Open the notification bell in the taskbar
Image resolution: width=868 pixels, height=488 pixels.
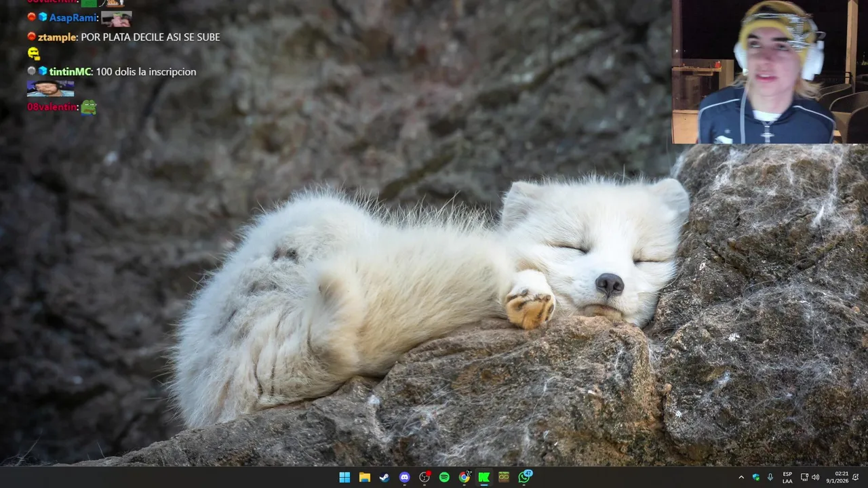[x=856, y=477]
